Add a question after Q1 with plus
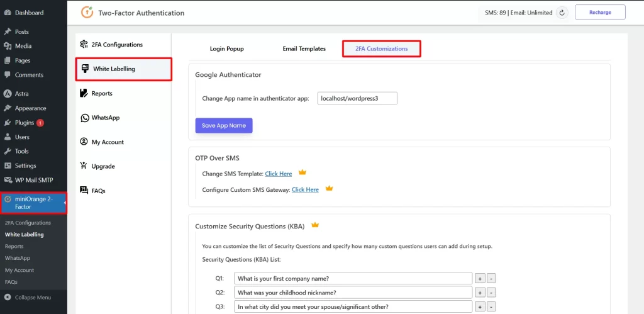 [480, 279]
